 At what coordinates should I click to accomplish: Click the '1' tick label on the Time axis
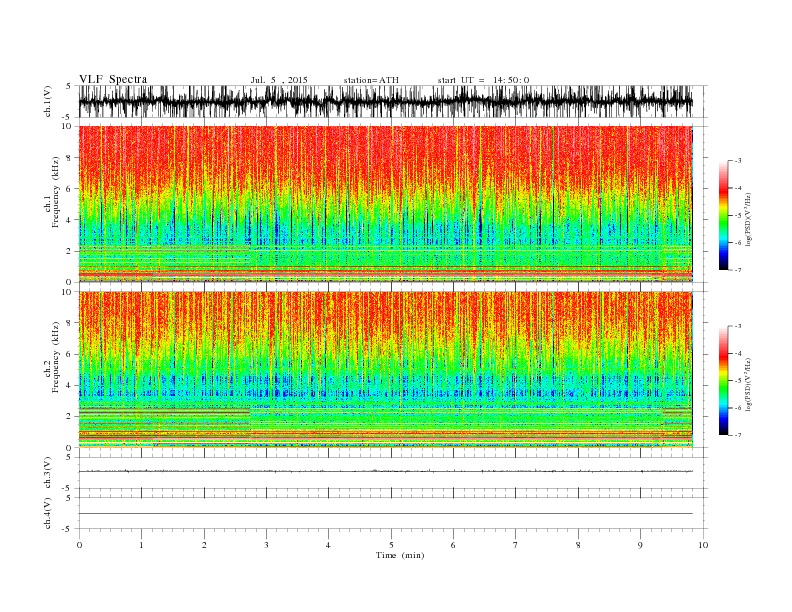141,545
